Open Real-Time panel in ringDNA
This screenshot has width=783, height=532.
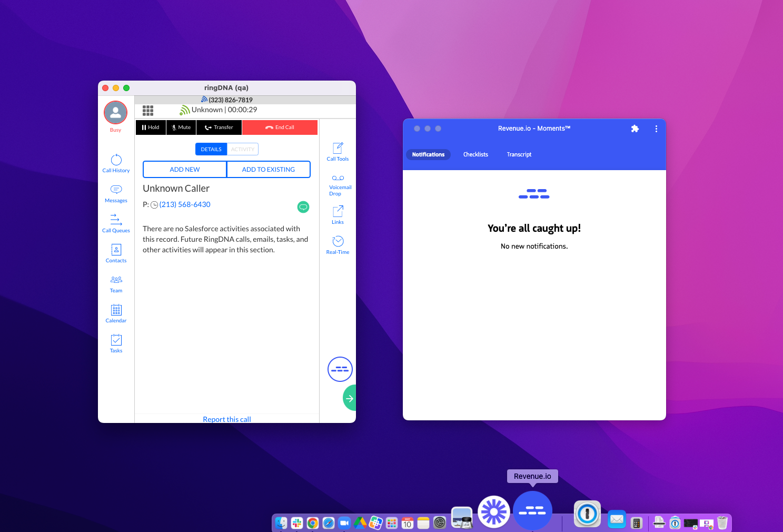pyautogui.click(x=338, y=245)
